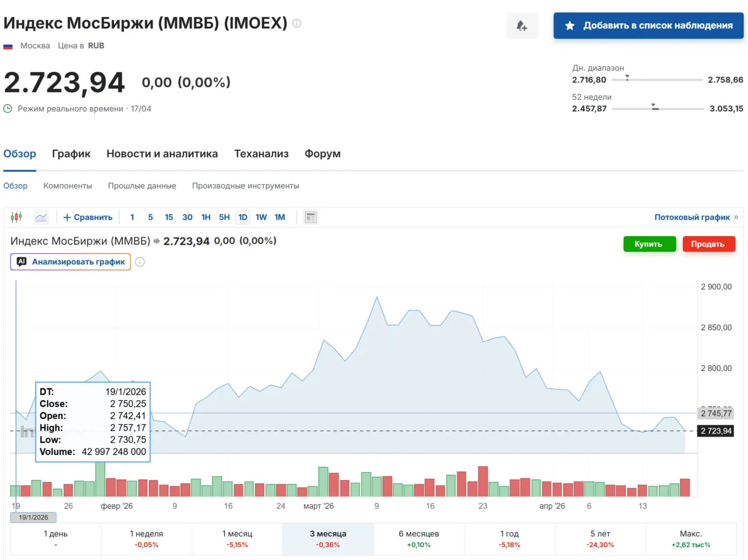Viewport: 748px width, 560px height.
Task: Open the Обзор sub-tab
Action: 16,186
